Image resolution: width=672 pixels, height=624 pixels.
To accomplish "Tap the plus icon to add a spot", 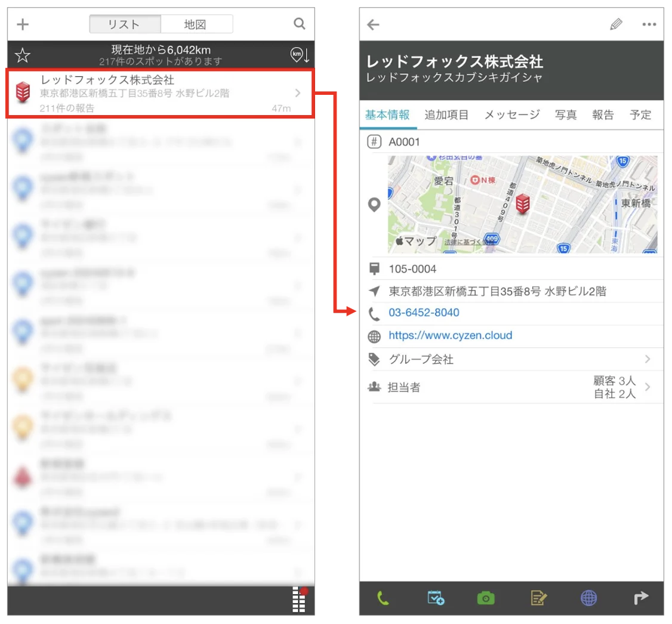I will pos(23,24).
